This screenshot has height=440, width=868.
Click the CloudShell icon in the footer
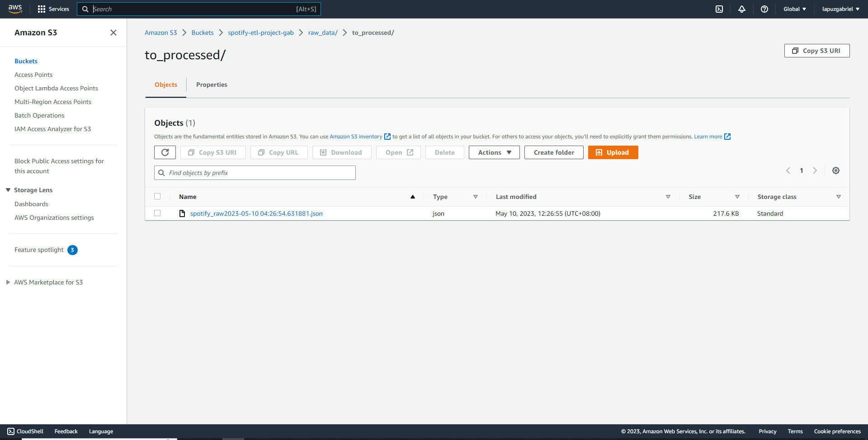[11, 431]
